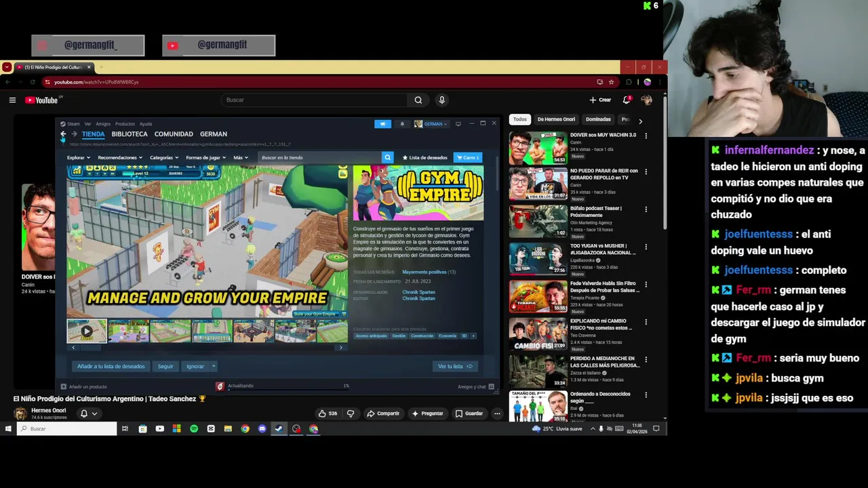Switch to the COMUNIDAD tab
868x488 pixels.
pyautogui.click(x=174, y=134)
